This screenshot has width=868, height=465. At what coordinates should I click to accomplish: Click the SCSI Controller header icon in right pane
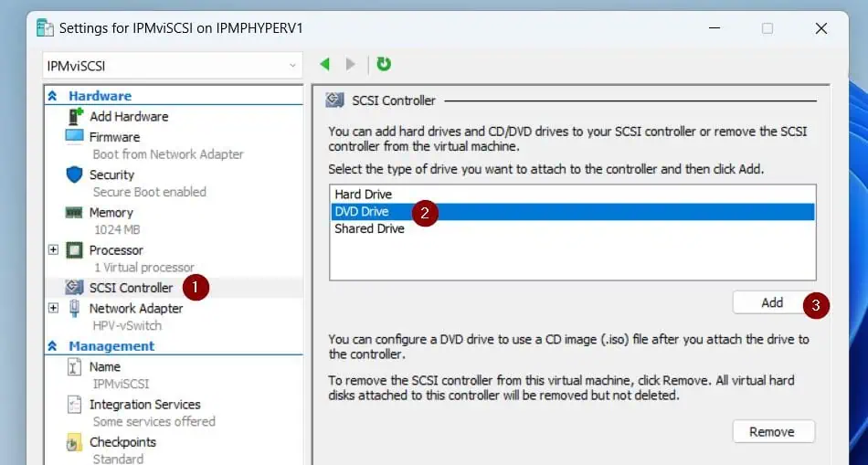click(335, 100)
